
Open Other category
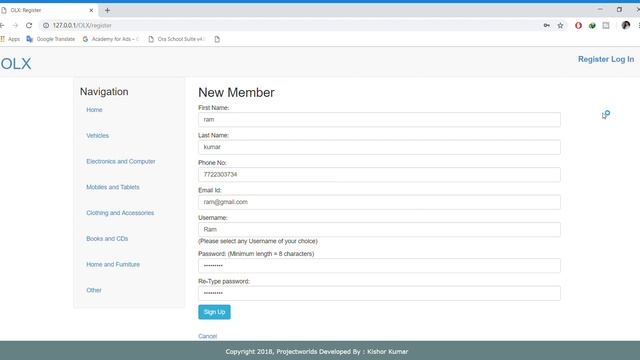click(94, 290)
